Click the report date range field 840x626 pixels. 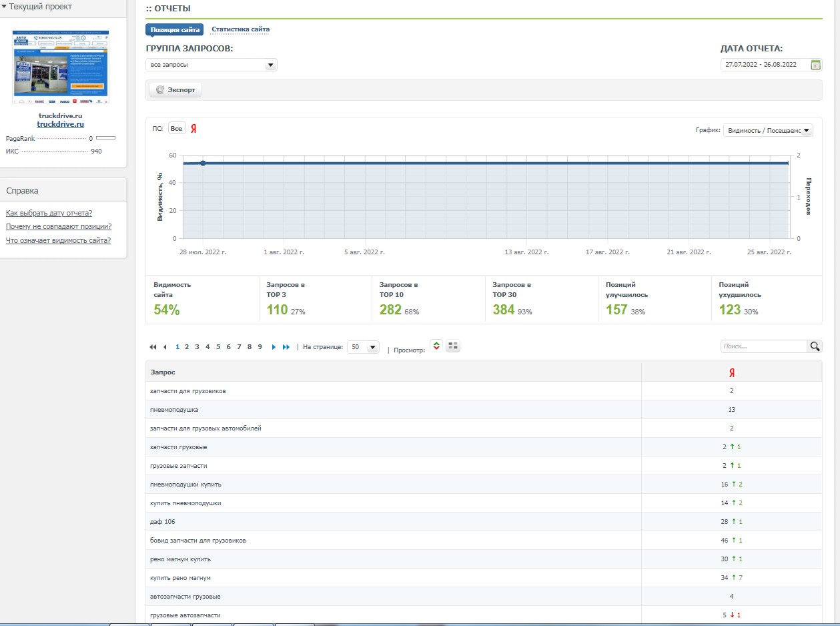click(765, 65)
